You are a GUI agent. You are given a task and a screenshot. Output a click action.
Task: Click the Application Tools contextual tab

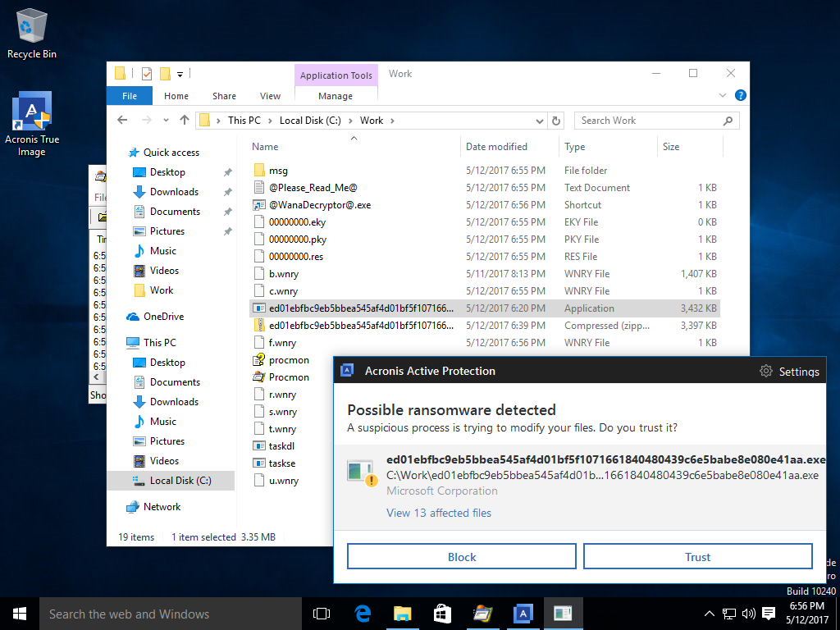(x=336, y=75)
